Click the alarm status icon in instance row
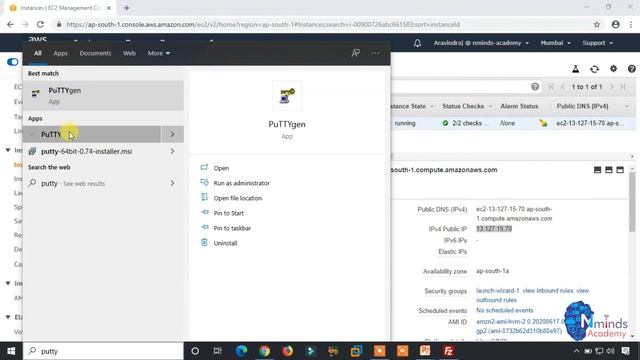Viewport: 640px width, 360px height. (x=543, y=123)
